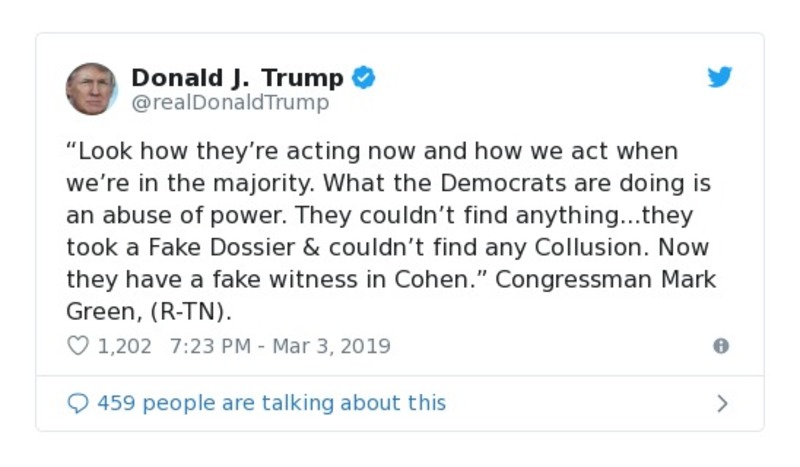Expand the conversation with the right chevron
The width and height of the screenshot is (800, 467).
(x=722, y=403)
